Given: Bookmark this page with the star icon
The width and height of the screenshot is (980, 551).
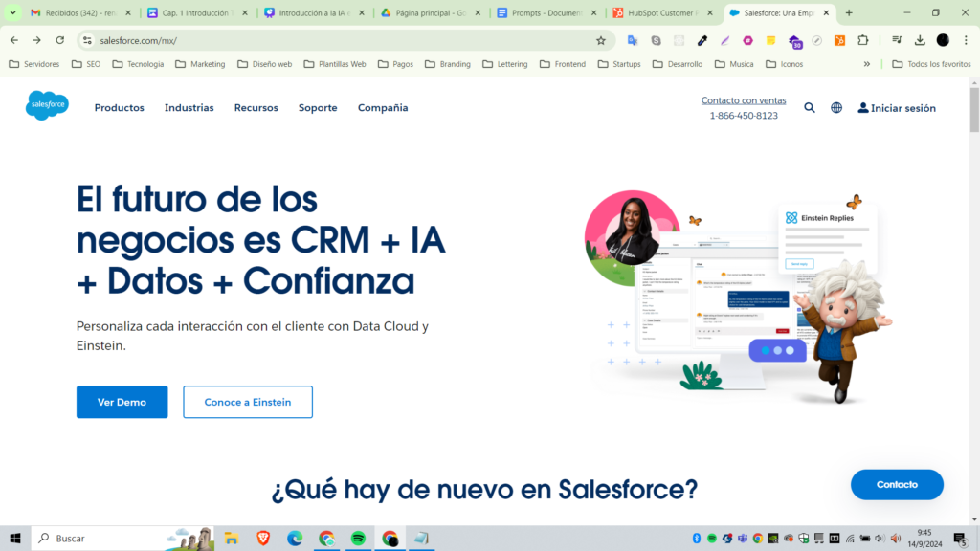Looking at the screenshot, I should click(601, 40).
